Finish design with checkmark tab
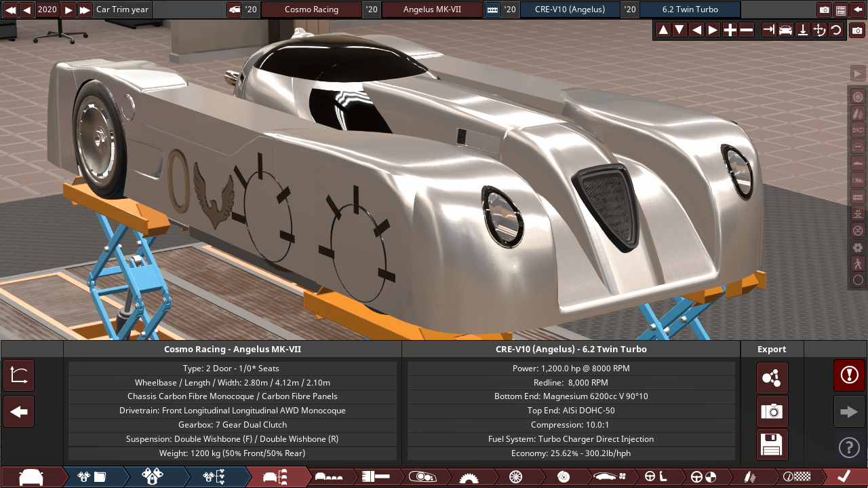 (844, 476)
